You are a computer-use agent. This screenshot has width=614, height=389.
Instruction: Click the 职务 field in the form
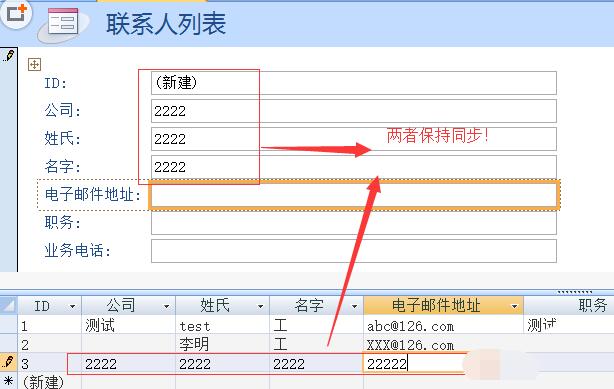pyautogui.click(x=354, y=223)
